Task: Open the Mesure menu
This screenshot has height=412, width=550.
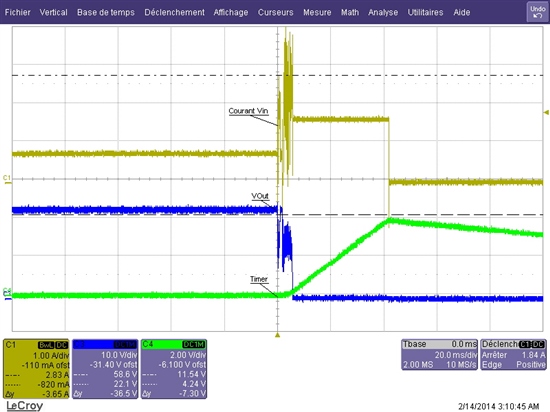Action: click(x=317, y=12)
